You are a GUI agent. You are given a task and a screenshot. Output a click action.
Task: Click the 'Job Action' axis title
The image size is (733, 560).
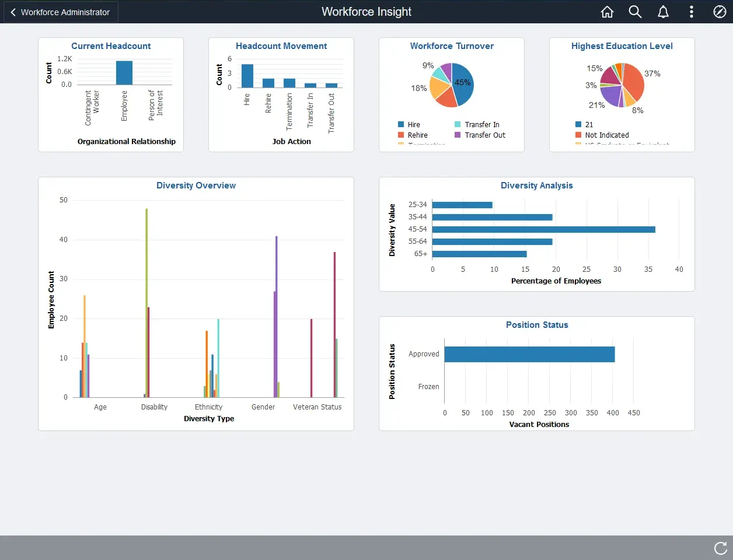(292, 142)
